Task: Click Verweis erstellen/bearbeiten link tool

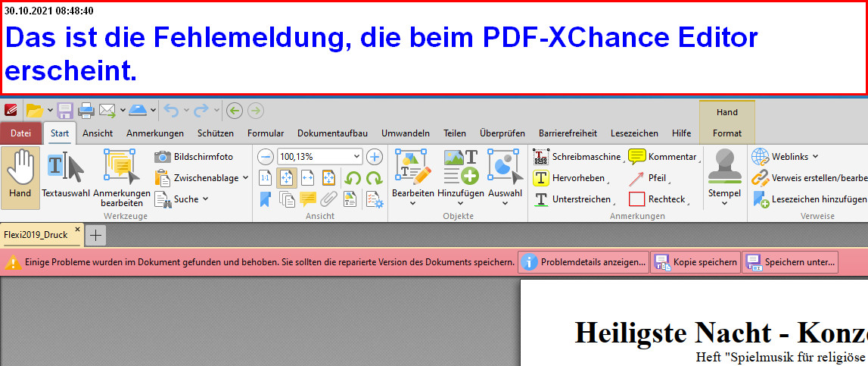Action: pos(809,178)
